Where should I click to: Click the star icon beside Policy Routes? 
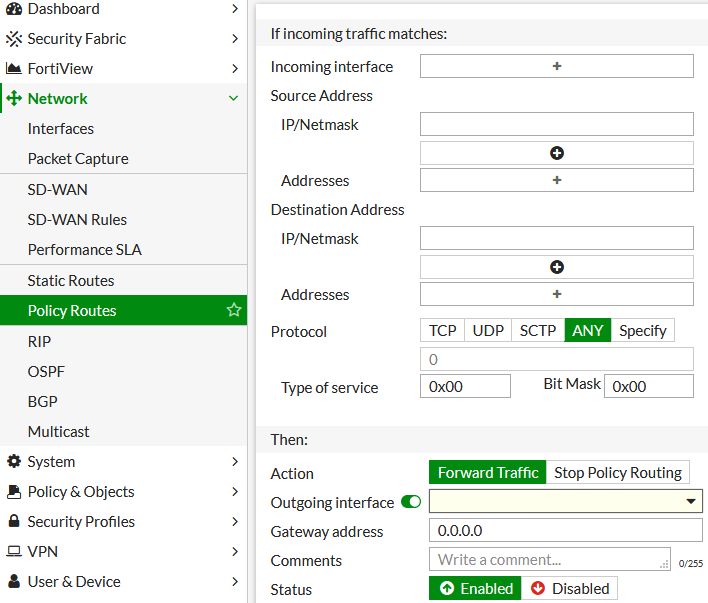pos(234,311)
